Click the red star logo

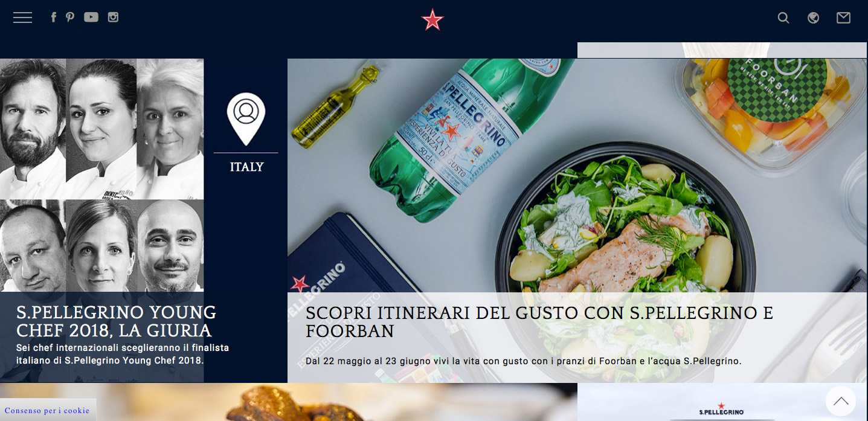click(432, 20)
